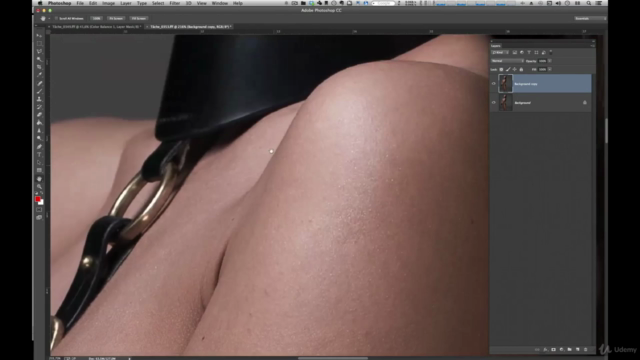Toggle lock image pixels brush icon

[508, 69]
